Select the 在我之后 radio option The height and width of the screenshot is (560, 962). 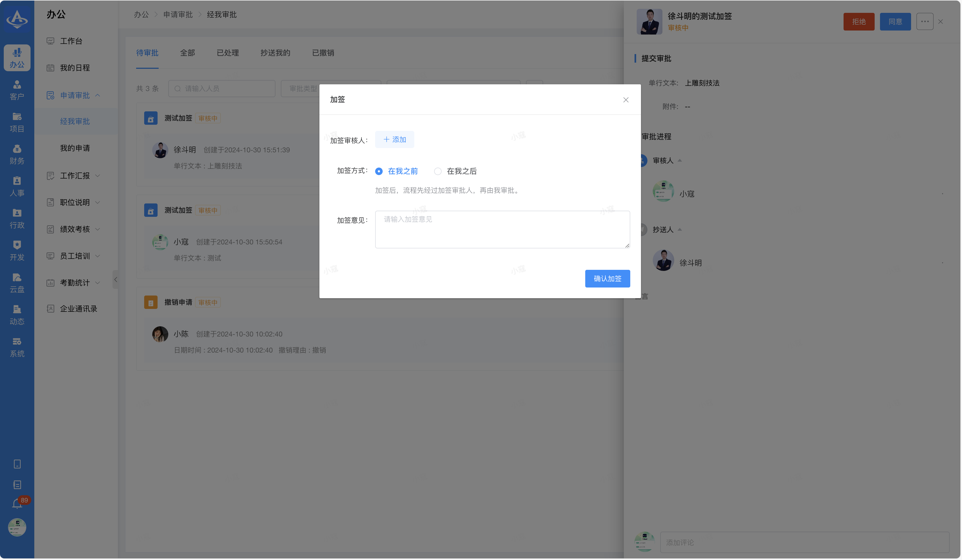point(438,171)
